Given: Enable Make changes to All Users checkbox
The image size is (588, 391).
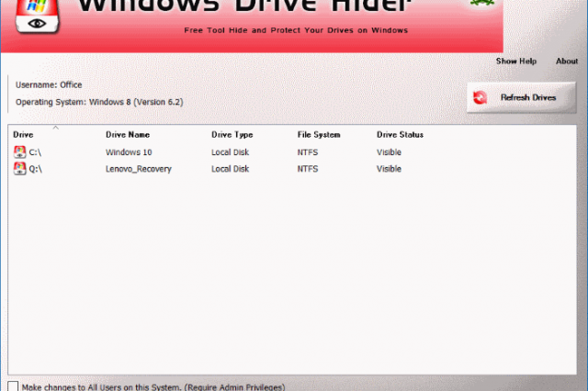Looking at the screenshot, I should [x=13, y=386].
